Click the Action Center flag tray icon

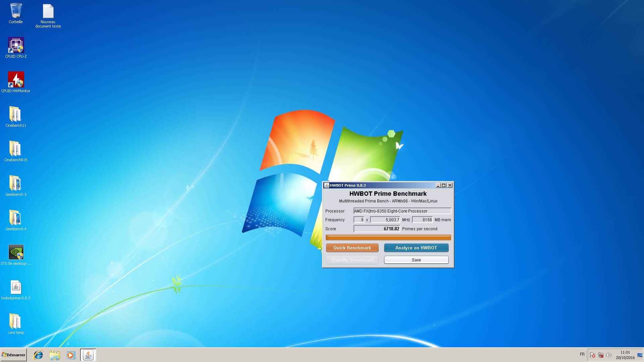[x=593, y=355]
